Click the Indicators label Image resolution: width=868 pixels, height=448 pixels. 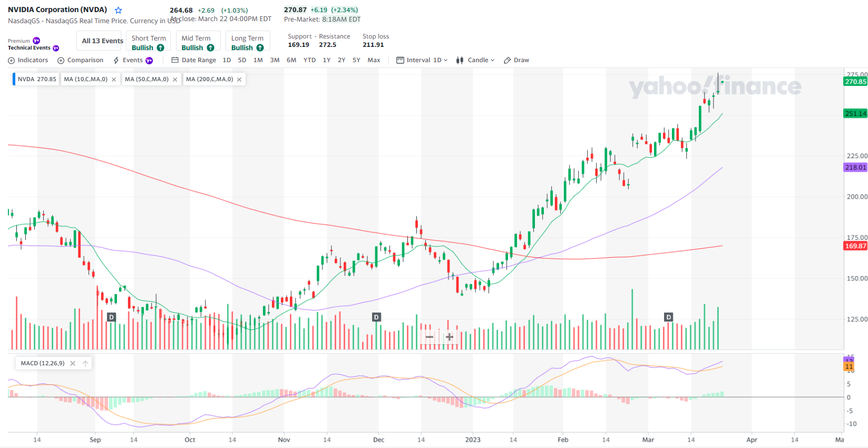(x=33, y=60)
